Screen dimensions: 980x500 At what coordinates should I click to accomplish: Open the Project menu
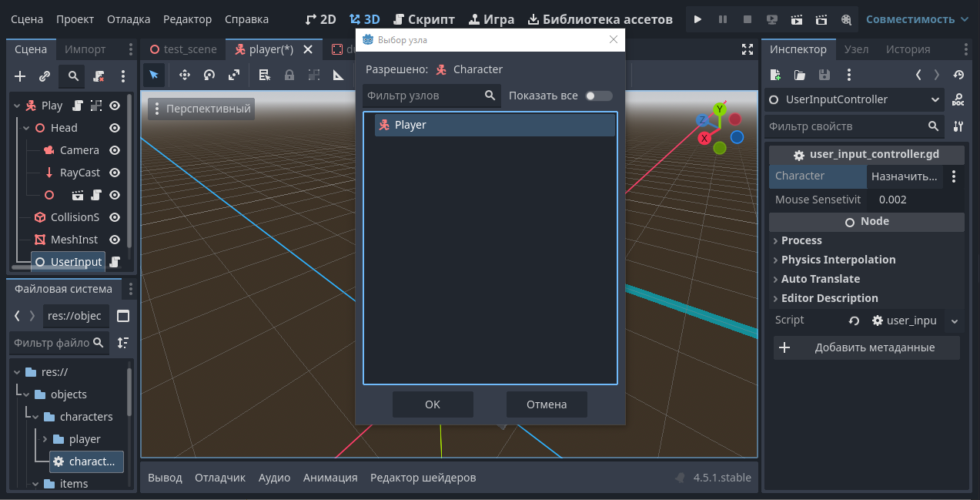coord(75,19)
